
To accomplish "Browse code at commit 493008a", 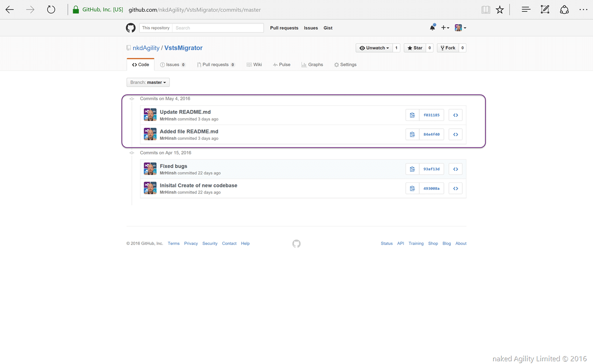I will click(x=455, y=188).
